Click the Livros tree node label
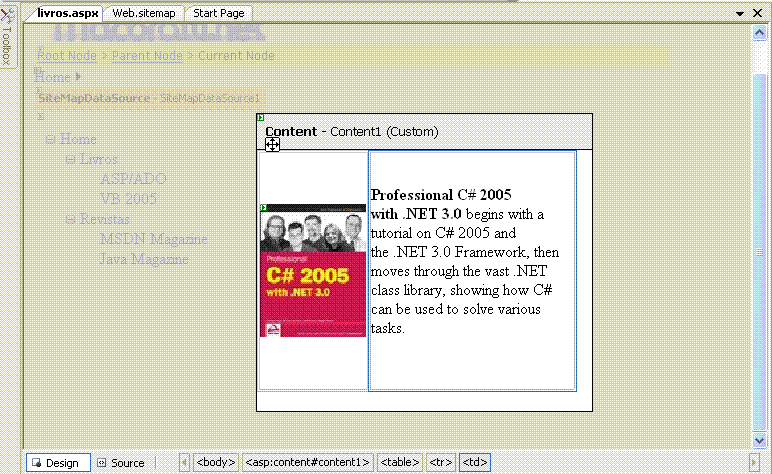Screen dimensions: 772x474 98,159
